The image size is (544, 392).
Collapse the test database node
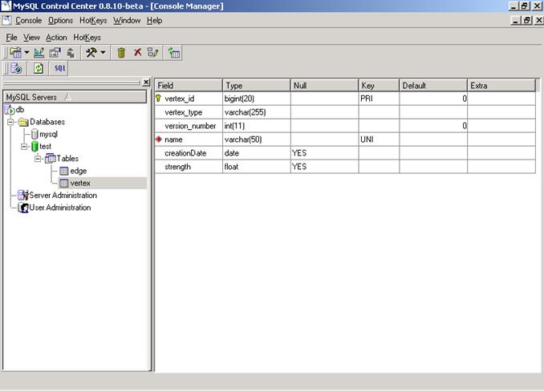click(24, 146)
